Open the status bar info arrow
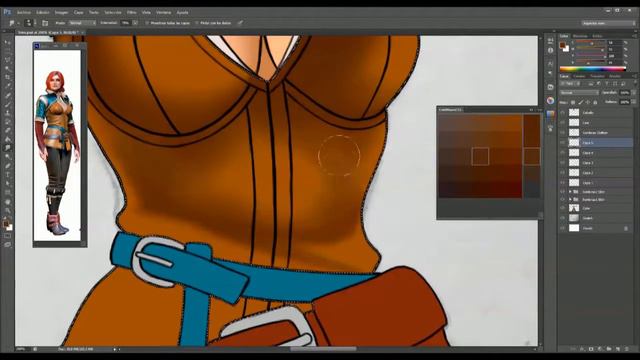640x360 pixels. pyautogui.click(x=115, y=349)
